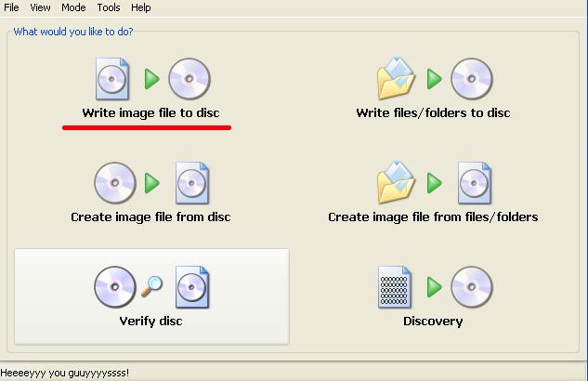Select Create image file from files/folders text
Screen dimensions: 588x381
click(x=433, y=217)
